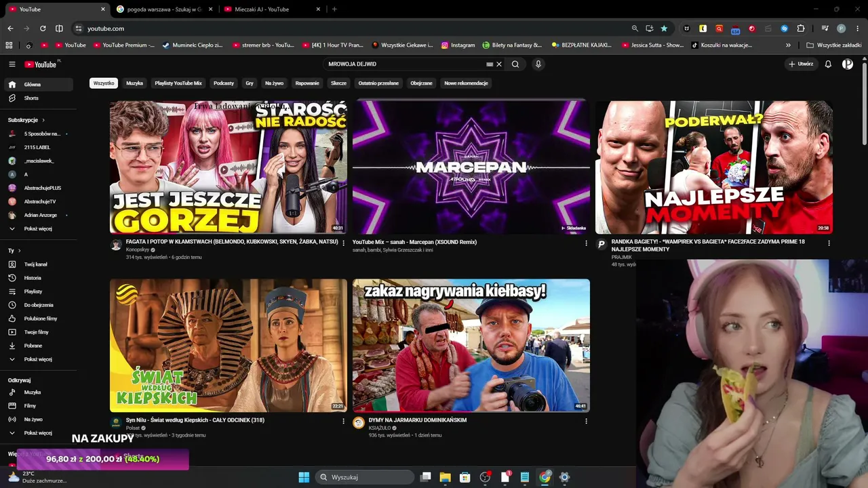Click the YouTube logo
868x488 pixels.
(42, 64)
